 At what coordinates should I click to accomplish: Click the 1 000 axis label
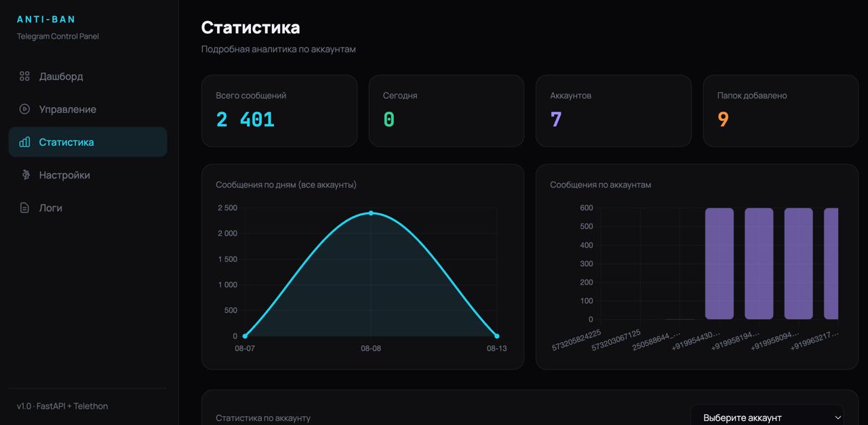click(227, 285)
